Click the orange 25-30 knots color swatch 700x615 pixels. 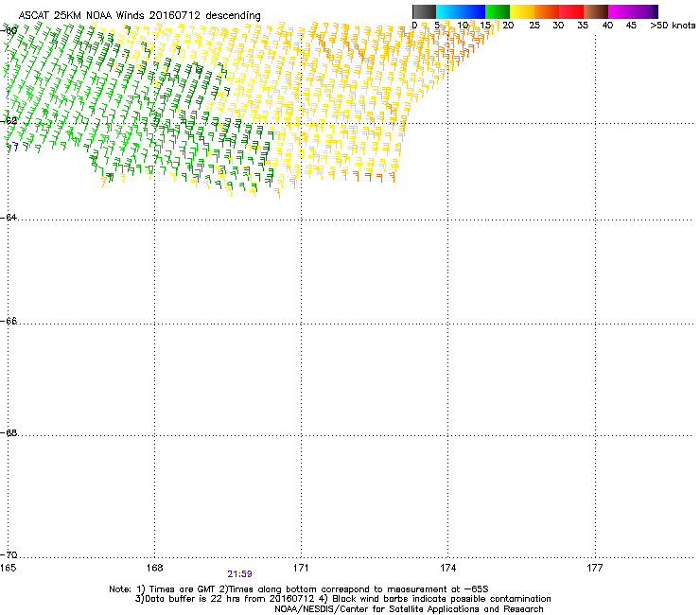(x=547, y=11)
